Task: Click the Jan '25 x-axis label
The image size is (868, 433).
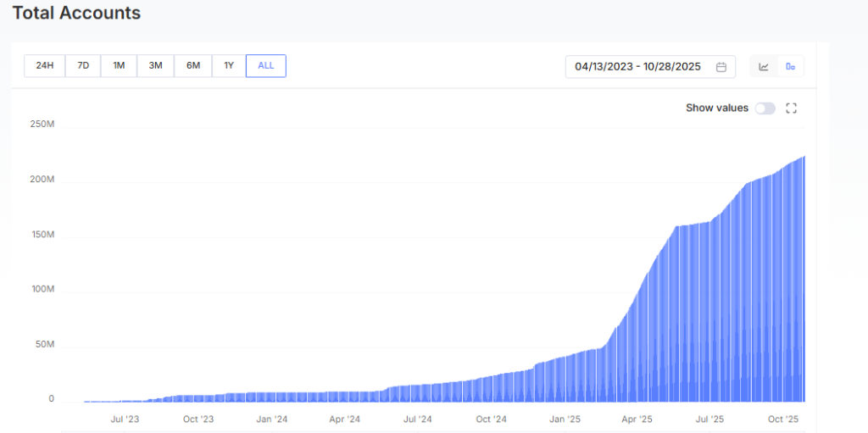Action: coord(564,419)
